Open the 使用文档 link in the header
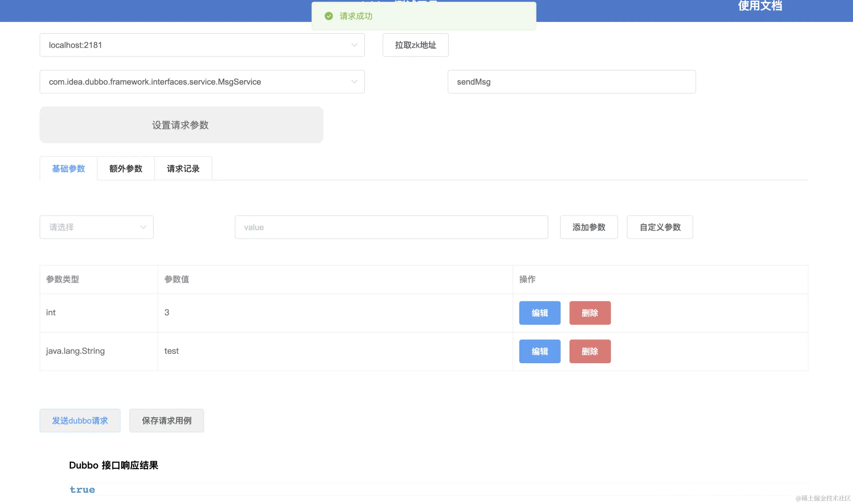This screenshot has height=504, width=853. click(760, 6)
